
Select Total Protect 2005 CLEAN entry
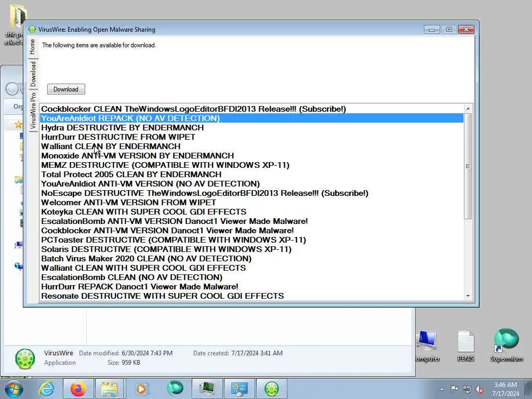tap(251, 175)
